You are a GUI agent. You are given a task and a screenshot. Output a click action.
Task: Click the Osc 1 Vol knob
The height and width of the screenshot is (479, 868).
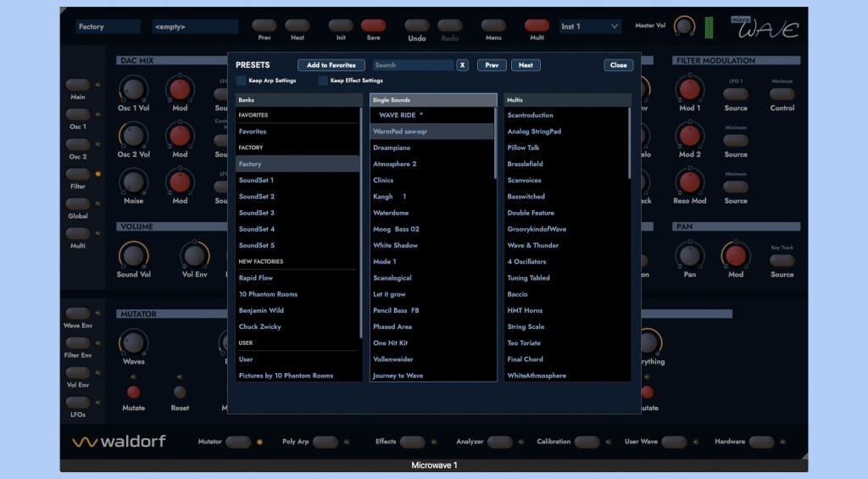pyautogui.click(x=133, y=89)
